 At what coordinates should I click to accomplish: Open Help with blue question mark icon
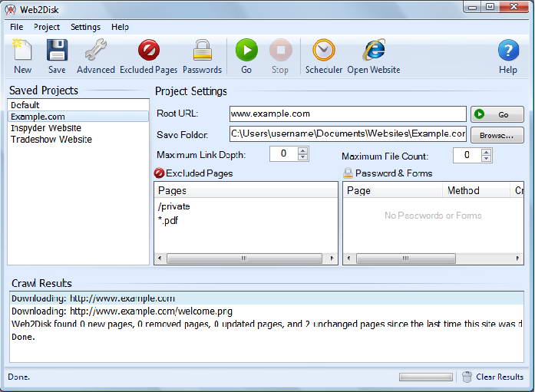click(x=508, y=56)
